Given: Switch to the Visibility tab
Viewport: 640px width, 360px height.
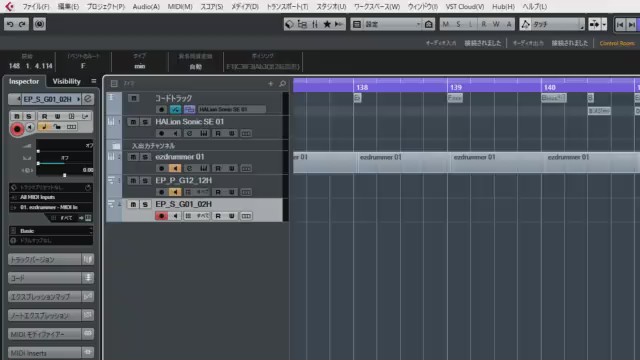Looking at the screenshot, I should click(x=67, y=81).
